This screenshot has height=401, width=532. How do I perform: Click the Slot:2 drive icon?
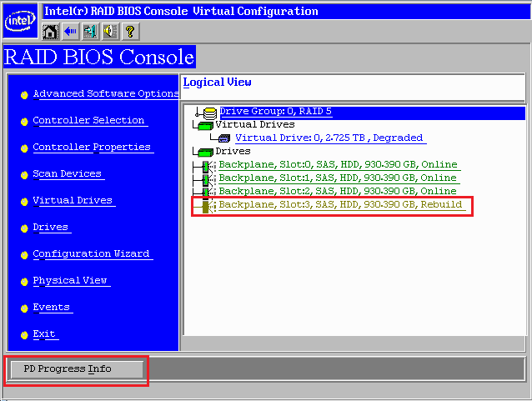click(208, 193)
